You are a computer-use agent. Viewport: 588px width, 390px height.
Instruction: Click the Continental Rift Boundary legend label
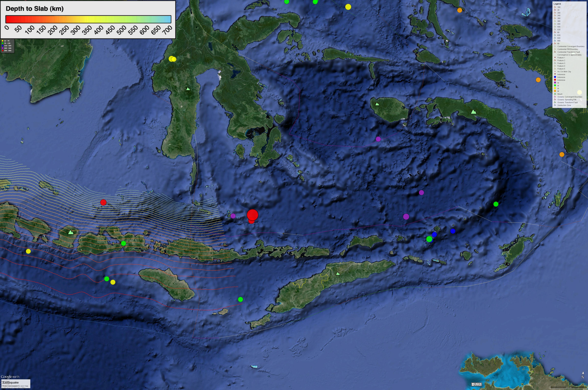coord(568,49)
